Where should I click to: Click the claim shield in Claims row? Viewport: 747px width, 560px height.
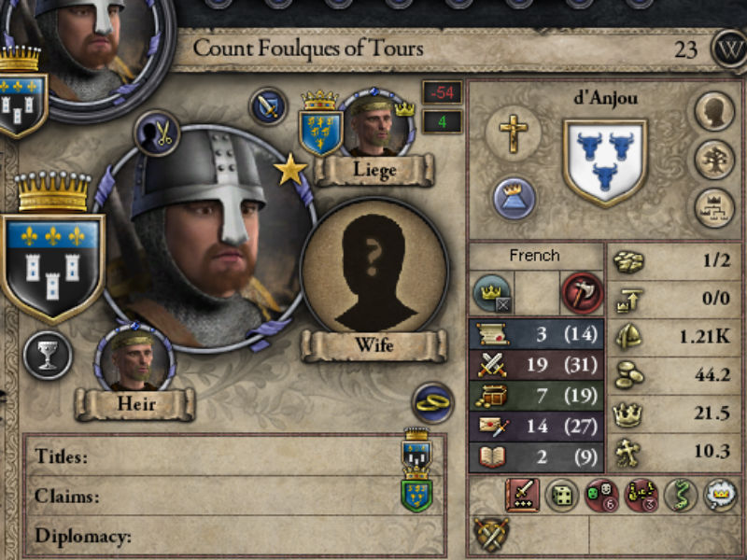[x=416, y=491]
